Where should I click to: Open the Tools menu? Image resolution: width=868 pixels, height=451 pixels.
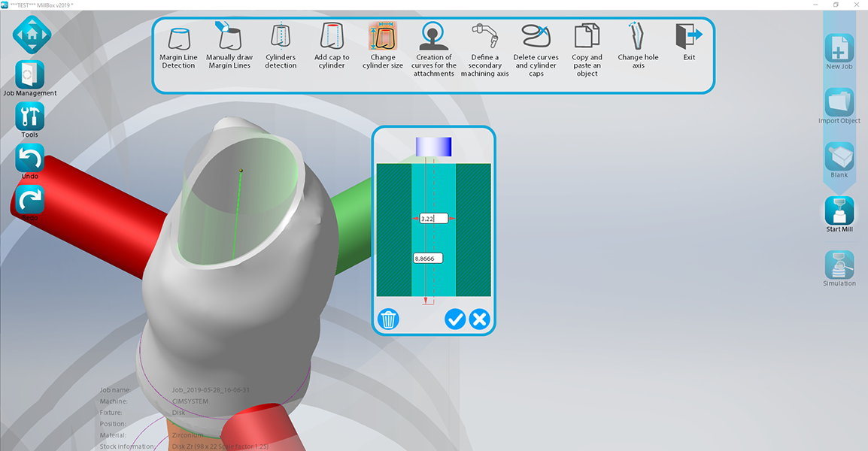[x=30, y=120]
